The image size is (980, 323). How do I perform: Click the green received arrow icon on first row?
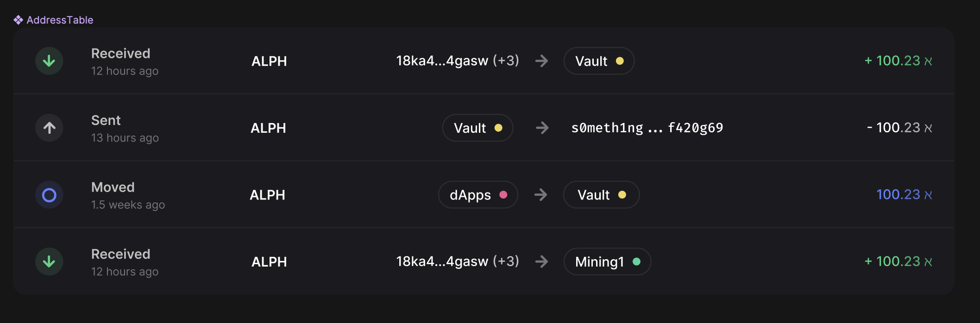[x=49, y=61]
